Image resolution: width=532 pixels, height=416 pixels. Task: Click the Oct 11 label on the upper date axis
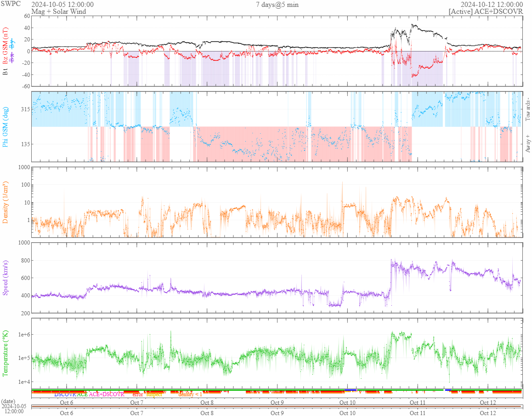click(418, 402)
